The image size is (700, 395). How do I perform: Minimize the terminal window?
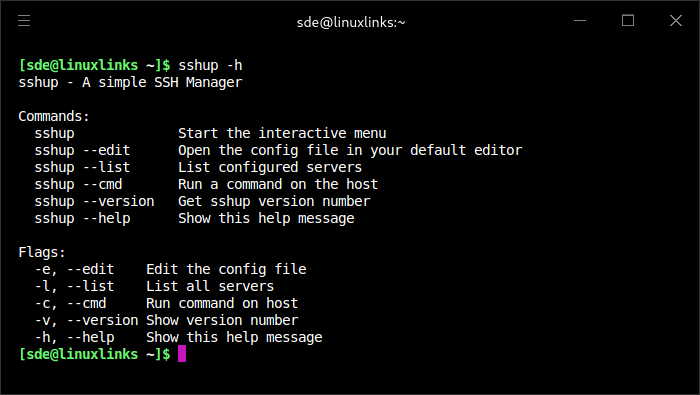tap(579, 21)
